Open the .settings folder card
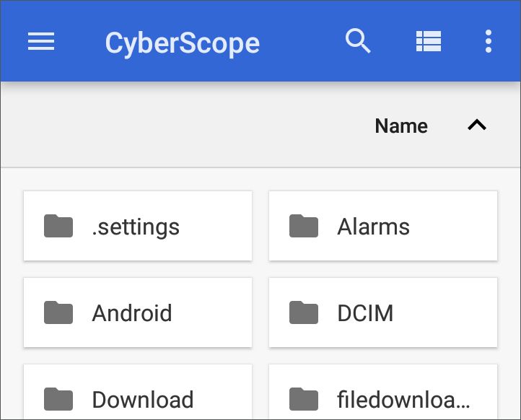The width and height of the screenshot is (521, 420). [x=138, y=226]
